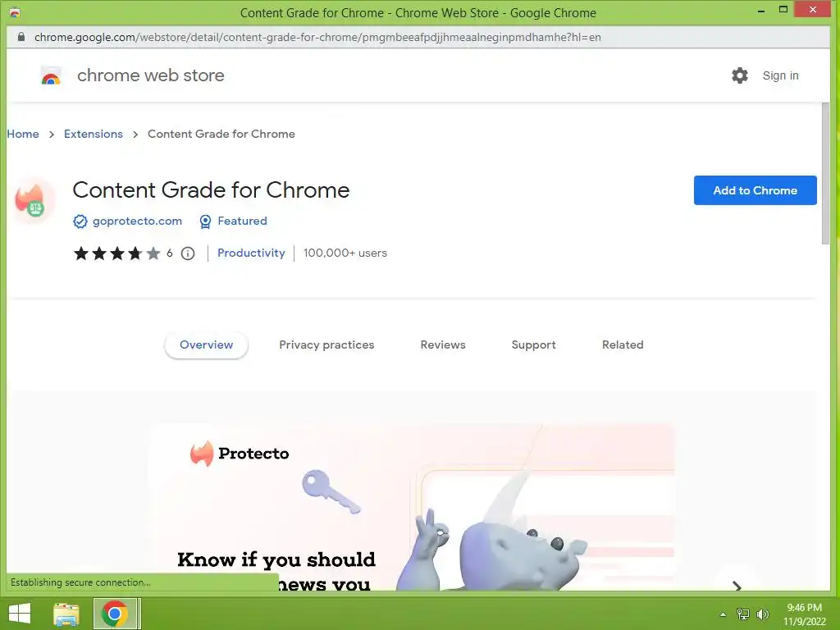Viewport: 840px width, 630px height.
Task: Advance the screenshot carousel with right arrow
Action: (737, 586)
